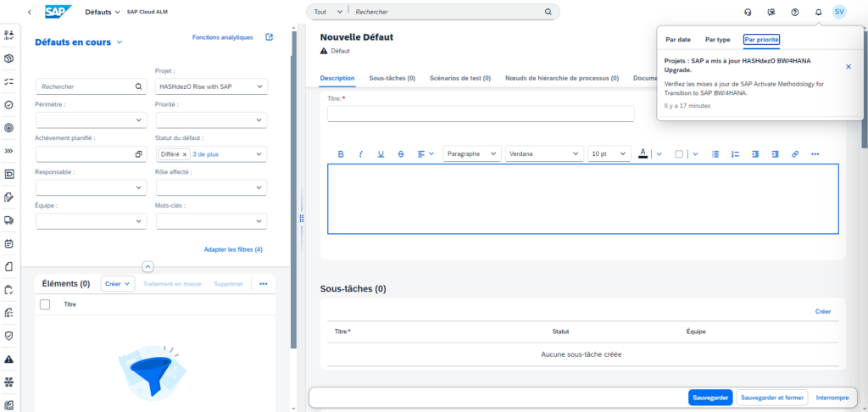Remove the Différé status token
The width and height of the screenshot is (868, 412).
185,154
